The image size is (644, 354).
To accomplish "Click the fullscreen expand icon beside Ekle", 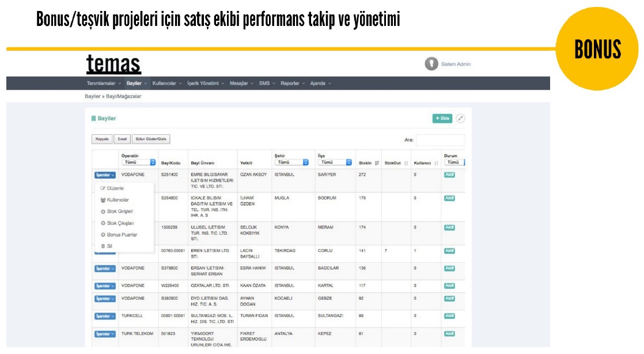I will pyautogui.click(x=460, y=118).
